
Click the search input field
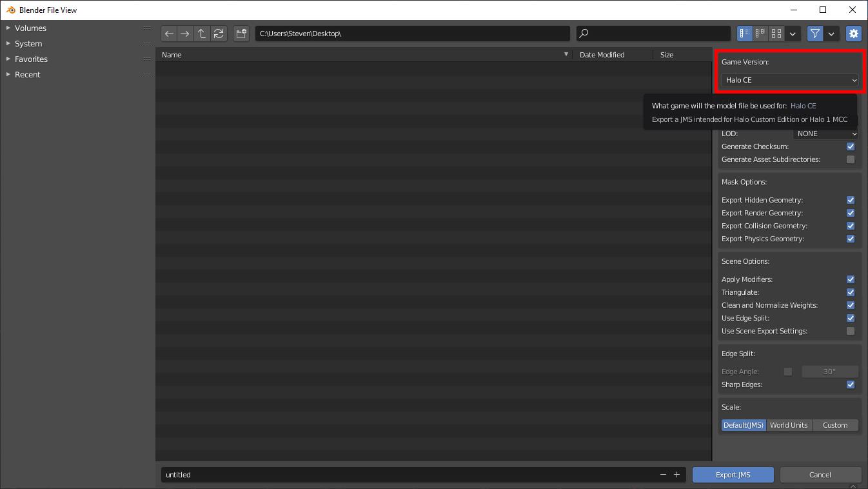[653, 34]
